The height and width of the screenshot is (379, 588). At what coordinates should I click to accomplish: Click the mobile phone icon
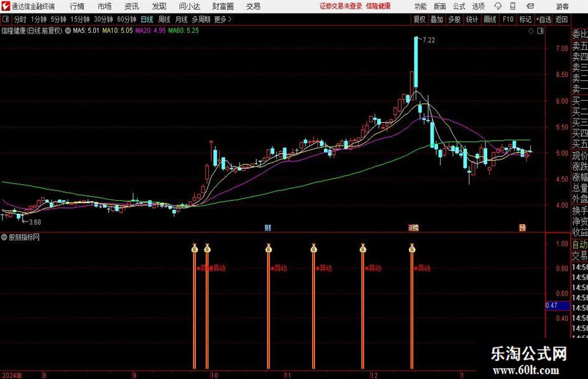[513, 6]
